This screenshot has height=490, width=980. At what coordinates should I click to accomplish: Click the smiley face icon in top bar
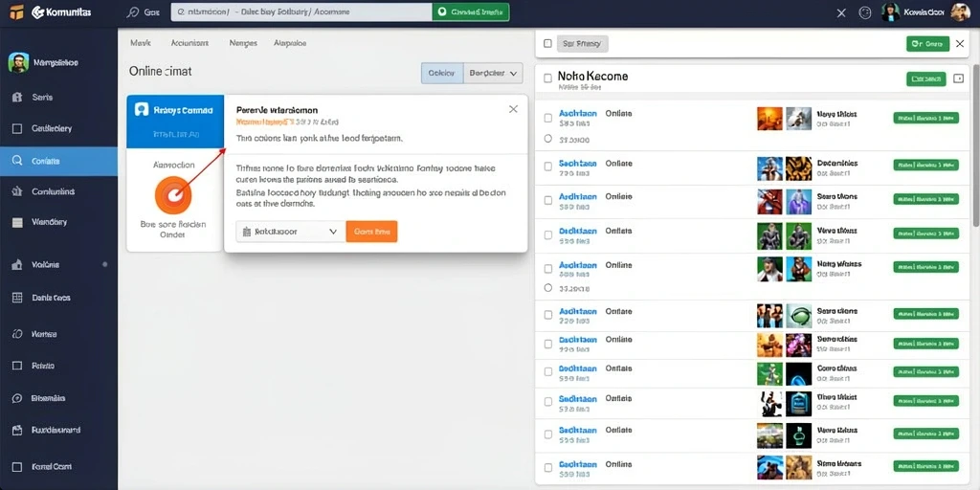865,12
